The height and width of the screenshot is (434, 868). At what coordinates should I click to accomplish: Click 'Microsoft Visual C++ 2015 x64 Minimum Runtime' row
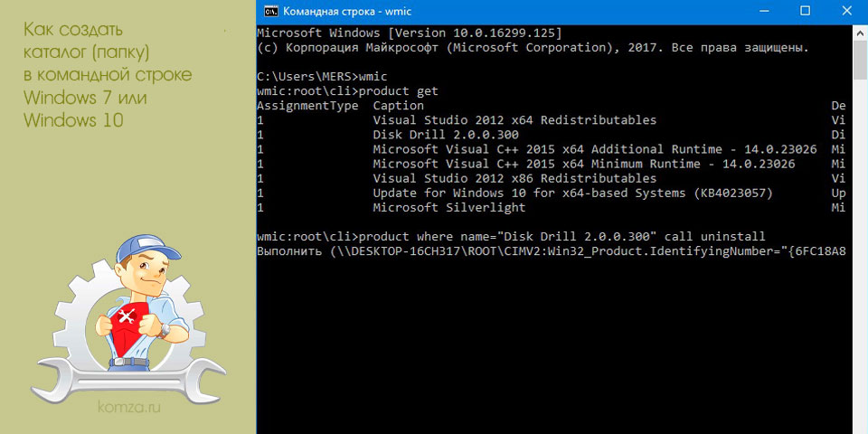pyautogui.click(x=551, y=164)
